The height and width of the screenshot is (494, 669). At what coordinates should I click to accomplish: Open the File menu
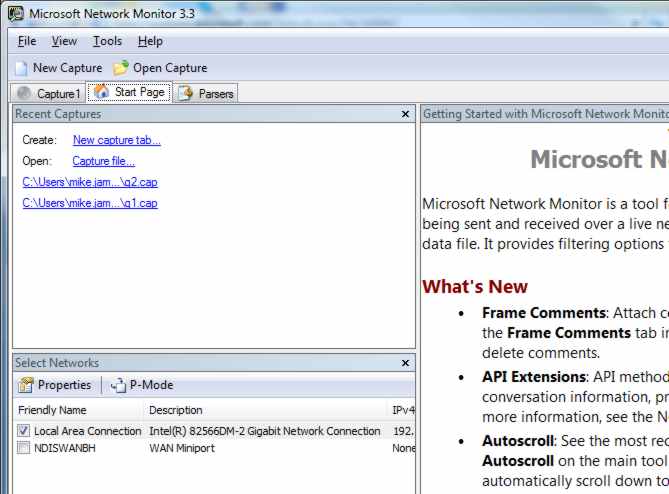pos(27,41)
